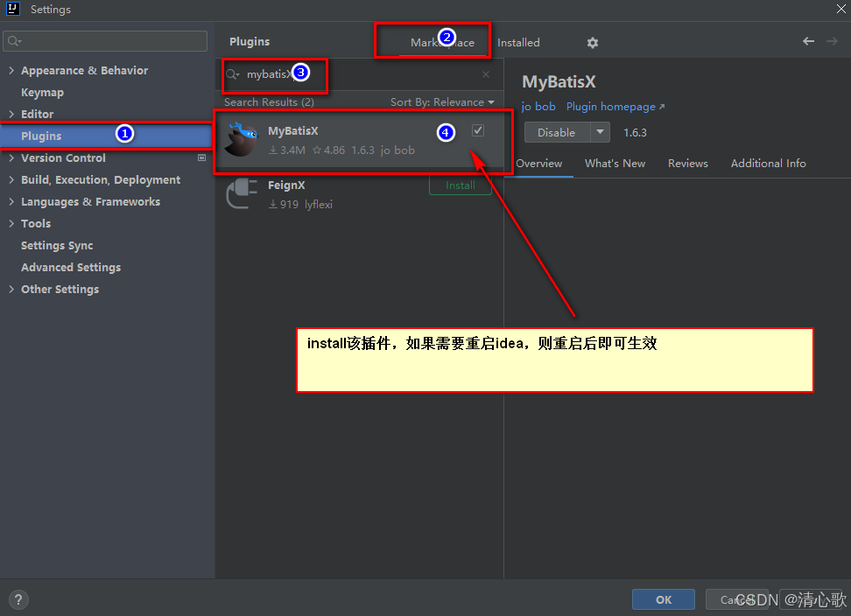The image size is (851, 616).
Task: Click the version 1.6.3 label in details
Action: (x=635, y=132)
